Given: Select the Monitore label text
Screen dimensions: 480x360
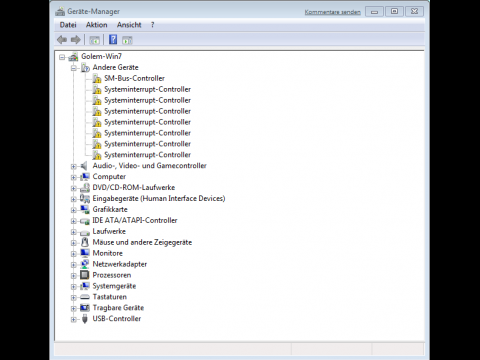Looking at the screenshot, I should pyautogui.click(x=108, y=253).
